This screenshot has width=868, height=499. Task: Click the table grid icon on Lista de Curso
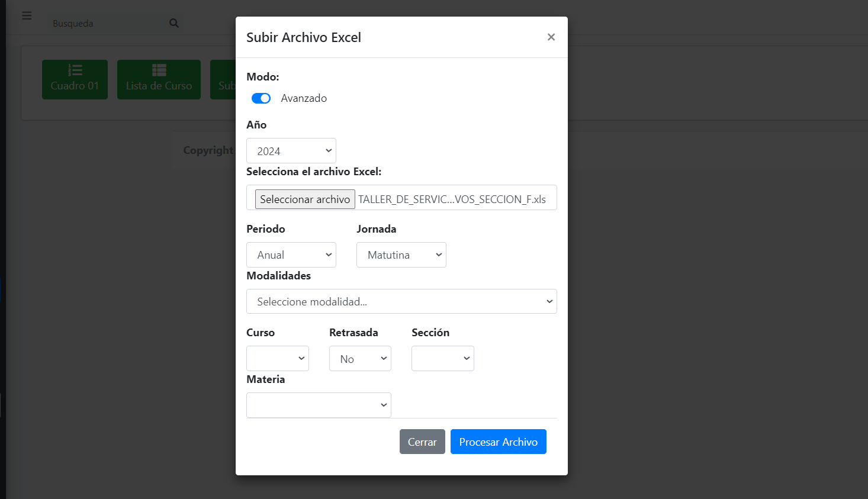point(159,70)
